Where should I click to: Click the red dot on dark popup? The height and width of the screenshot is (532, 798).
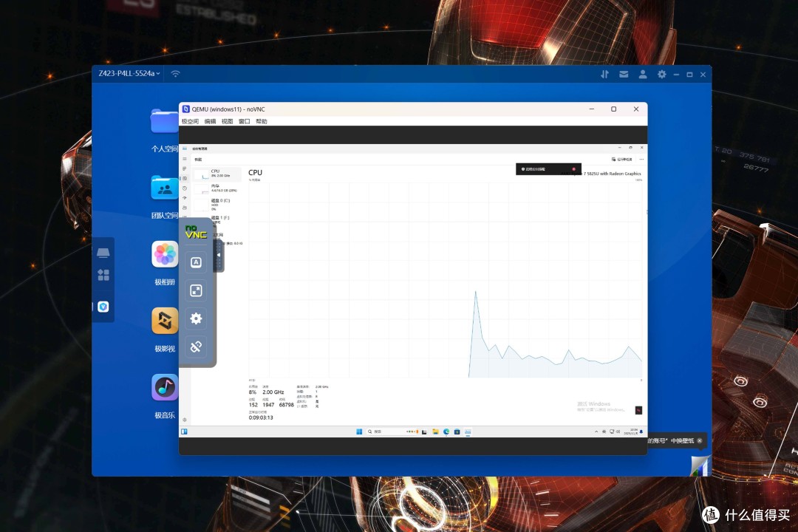click(x=573, y=169)
